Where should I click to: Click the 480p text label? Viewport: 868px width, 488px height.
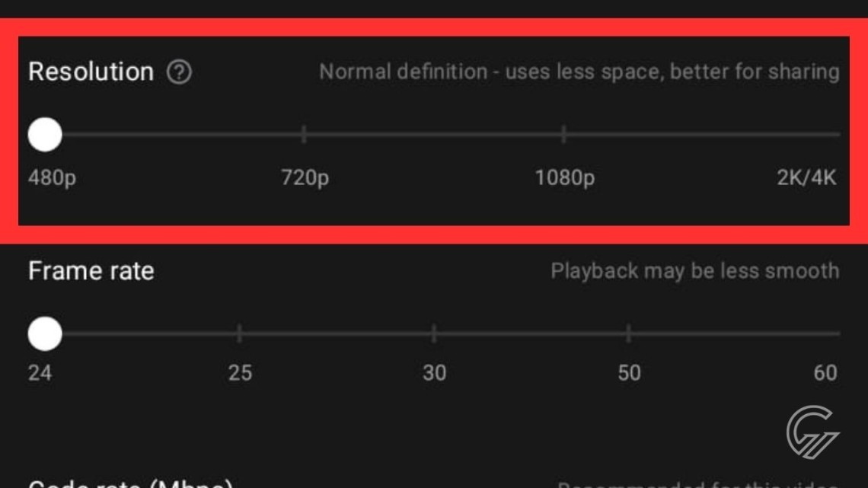tap(52, 178)
